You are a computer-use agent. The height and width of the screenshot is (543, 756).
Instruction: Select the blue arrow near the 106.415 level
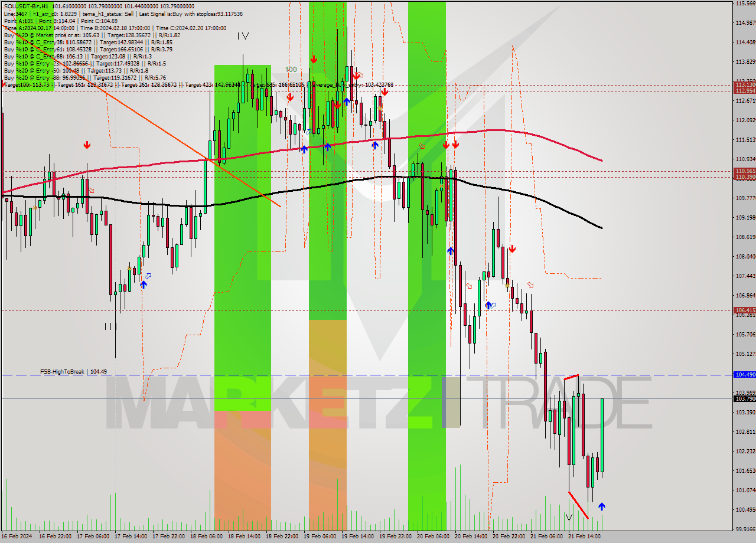pos(488,305)
